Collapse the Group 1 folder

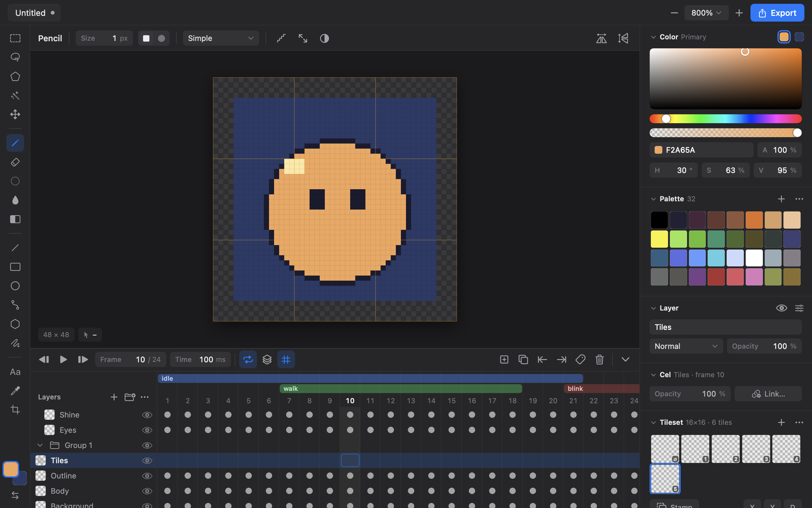[x=40, y=445]
